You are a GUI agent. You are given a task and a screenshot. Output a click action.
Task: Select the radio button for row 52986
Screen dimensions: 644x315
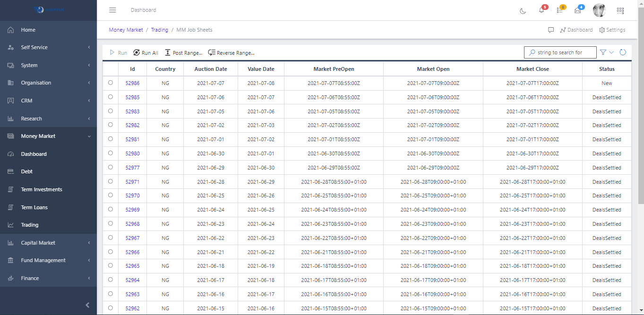tap(110, 83)
